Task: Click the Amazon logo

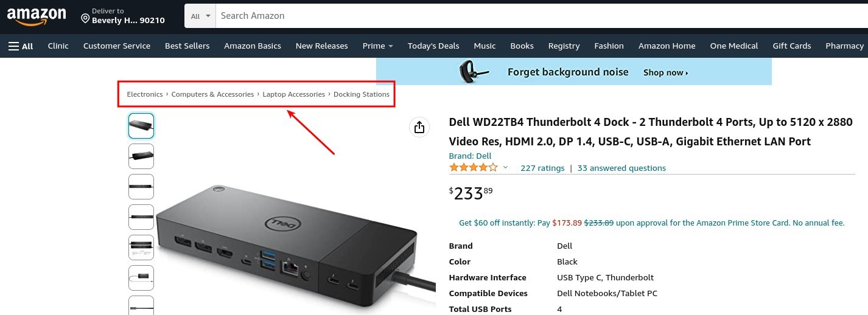Action: click(37, 16)
